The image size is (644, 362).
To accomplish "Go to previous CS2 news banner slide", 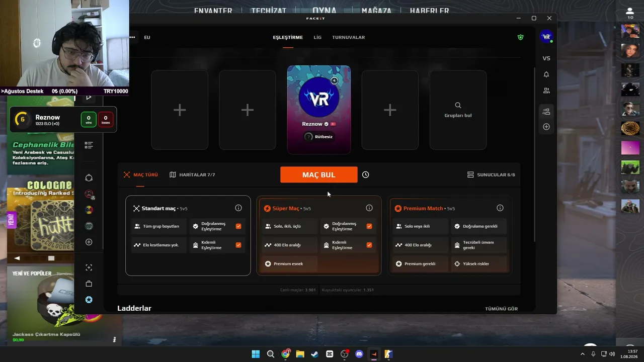I will click(x=17, y=258).
